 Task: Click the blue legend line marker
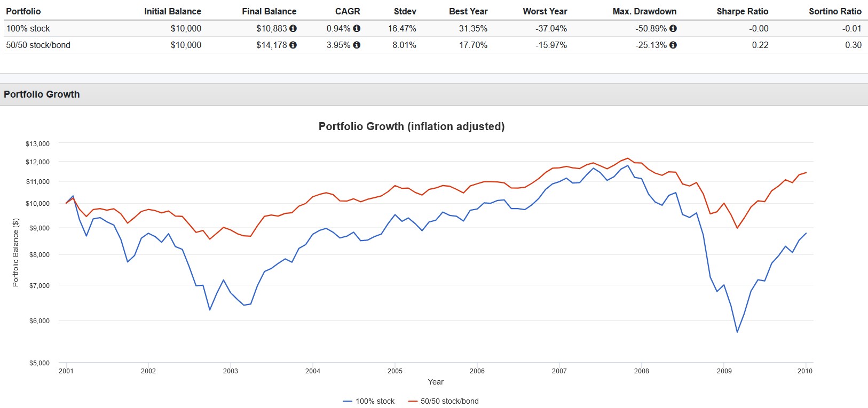click(348, 401)
